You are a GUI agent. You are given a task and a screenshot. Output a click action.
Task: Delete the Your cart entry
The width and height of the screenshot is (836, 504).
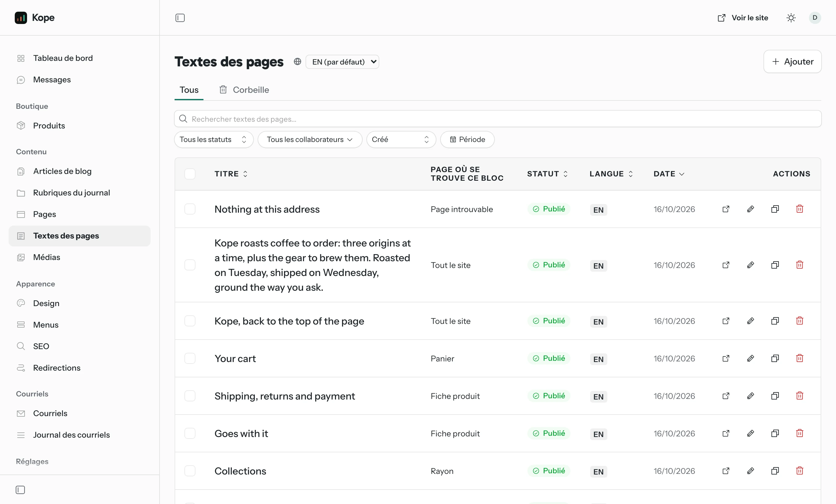click(x=800, y=359)
